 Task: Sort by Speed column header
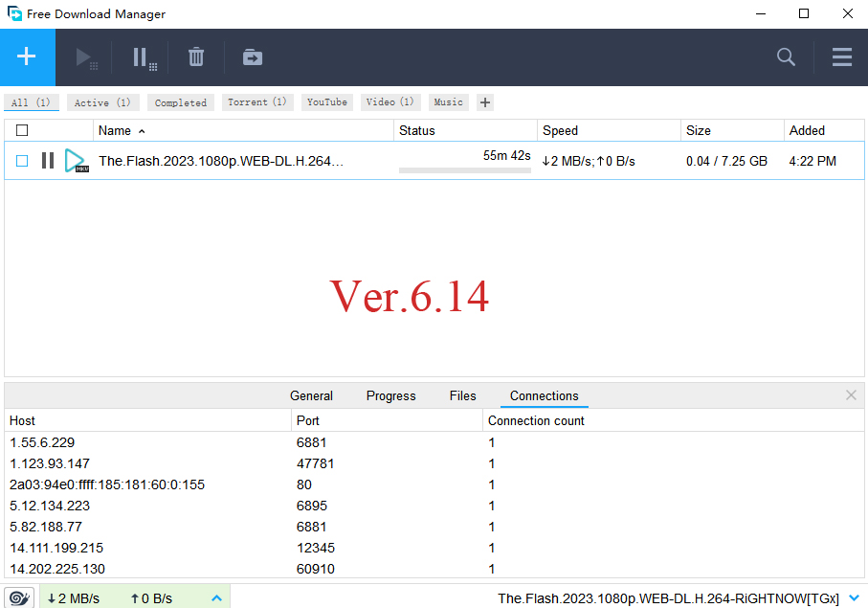tap(609, 130)
